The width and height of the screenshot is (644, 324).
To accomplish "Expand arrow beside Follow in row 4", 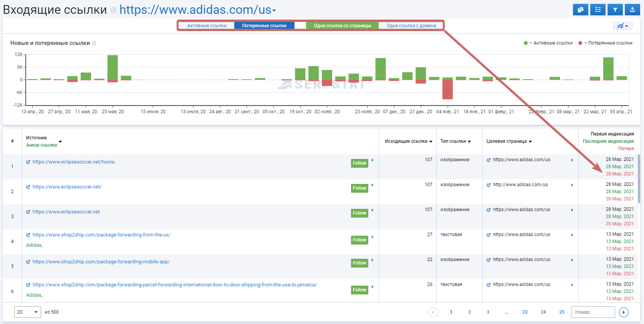I will [372, 237].
